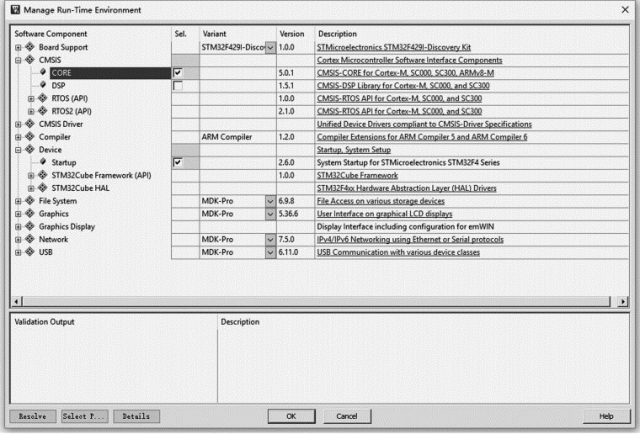Click the File System diamond icon
Image resolution: width=640 pixels, height=434 pixels.
tap(30, 200)
